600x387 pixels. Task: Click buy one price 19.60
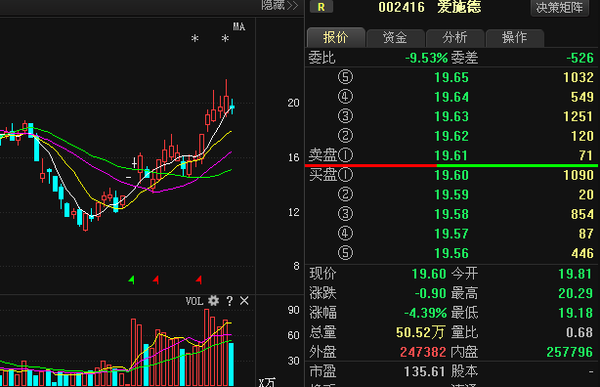(x=452, y=175)
